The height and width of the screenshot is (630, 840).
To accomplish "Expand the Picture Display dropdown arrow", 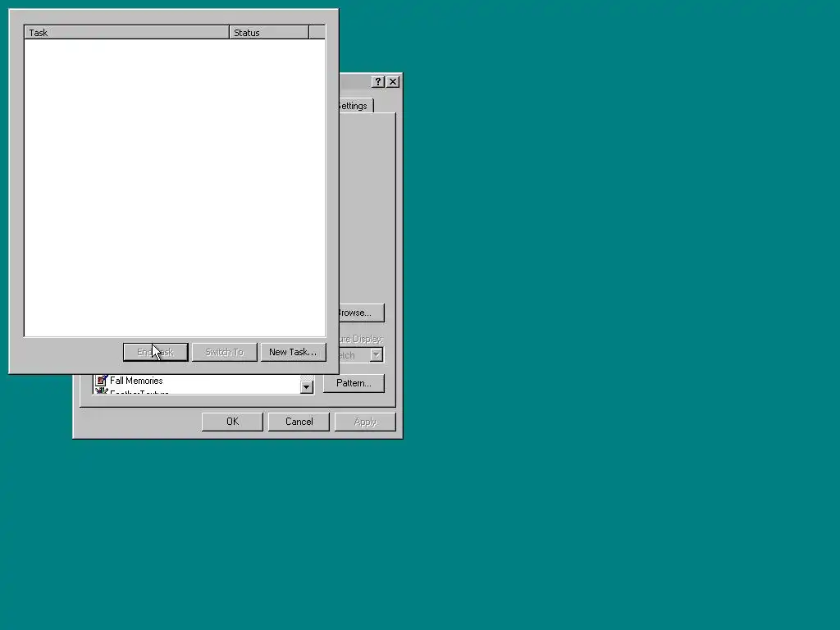I will (x=377, y=354).
